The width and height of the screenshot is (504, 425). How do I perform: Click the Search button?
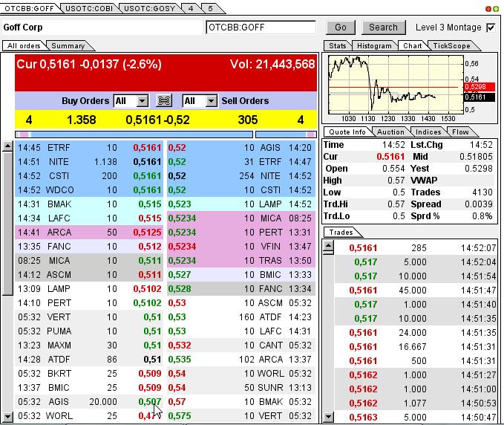tap(383, 27)
